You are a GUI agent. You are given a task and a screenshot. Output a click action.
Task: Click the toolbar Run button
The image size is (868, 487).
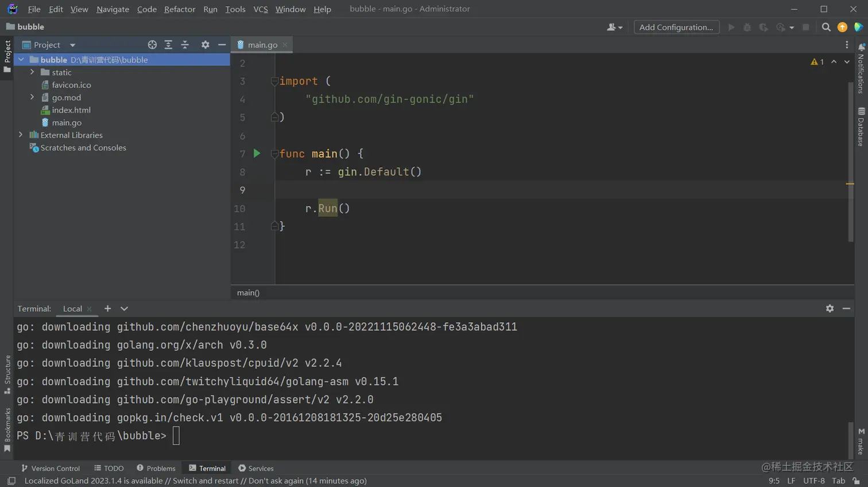[x=731, y=27]
